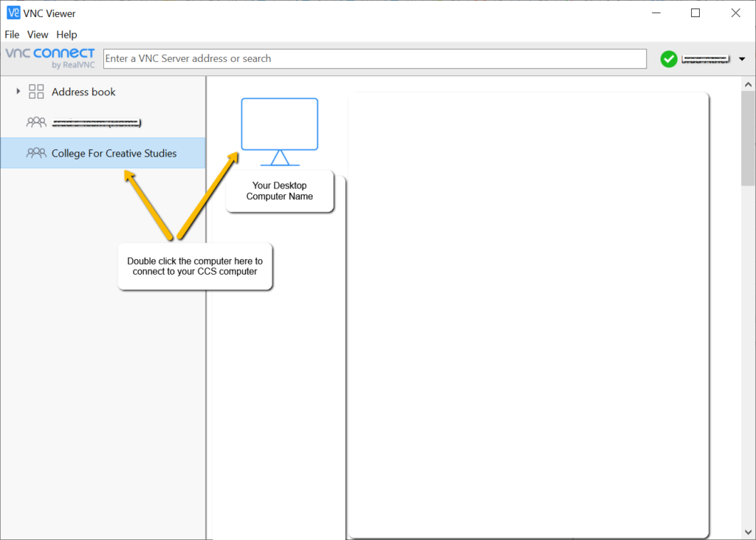Open the View menu
756x540 pixels.
pos(38,35)
